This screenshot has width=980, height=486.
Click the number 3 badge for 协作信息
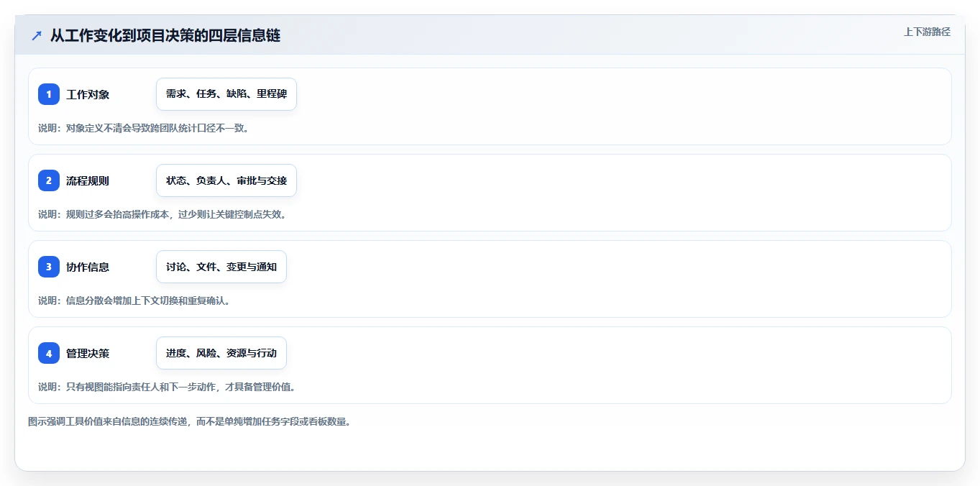pos(49,267)
